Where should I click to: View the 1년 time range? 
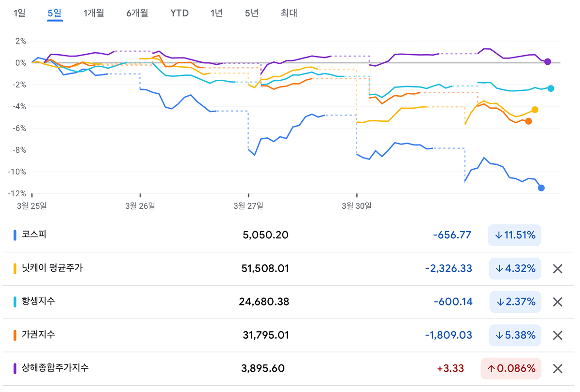(x=217, y=13)
